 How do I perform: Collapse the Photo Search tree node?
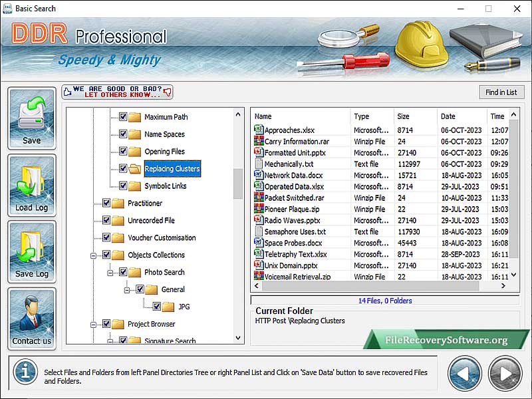[x=111, y=273]
